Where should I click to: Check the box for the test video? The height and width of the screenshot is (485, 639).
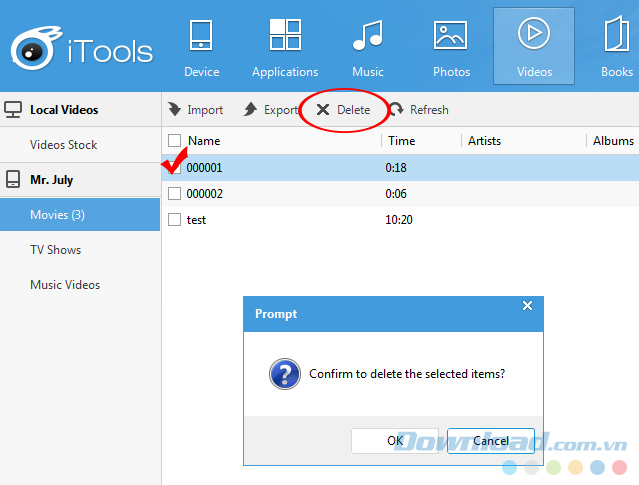pyautogui.click(x=175, y=220)
